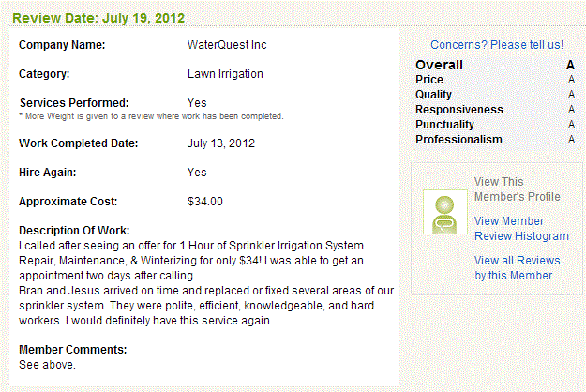This screenshot has height=392, width=586.
Task: Open View Member Review Histogram link
Action: pyautogui.click(x=521, y=228)
